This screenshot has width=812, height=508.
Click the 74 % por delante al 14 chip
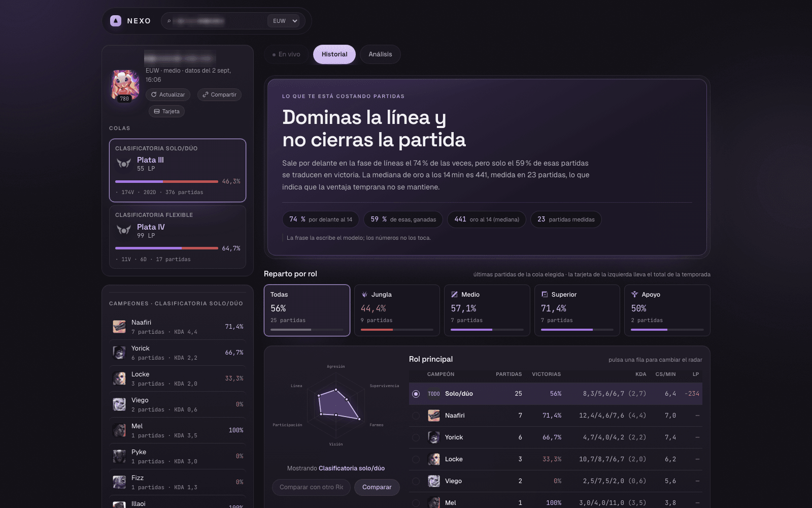coord(321,219)
